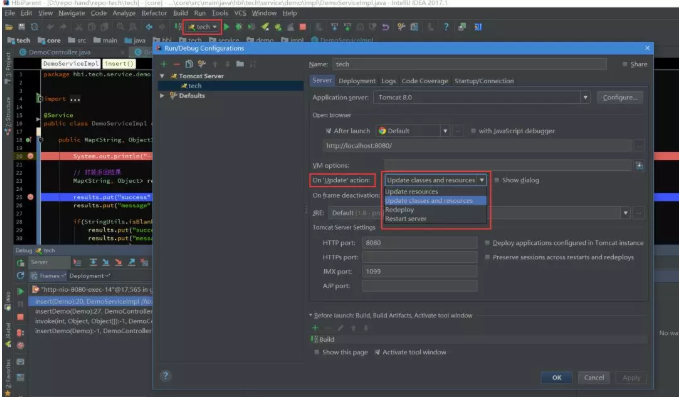Viewport: 683px width, 400px height.
Task: Enable with JavaScript debugger checkbox
Action: pyautogui.click(x=473, y=131)
